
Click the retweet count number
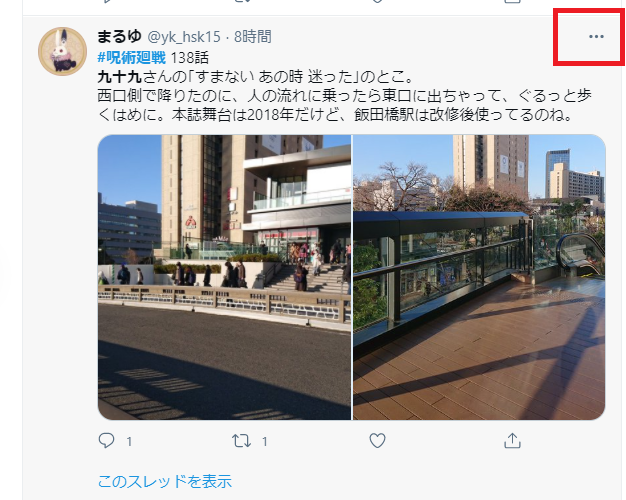click(x=264, y=441)
